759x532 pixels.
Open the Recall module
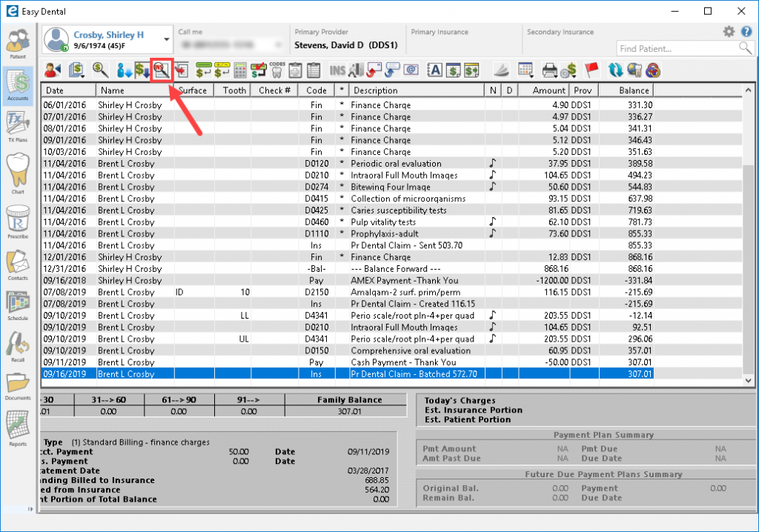(x=18, y=347)
